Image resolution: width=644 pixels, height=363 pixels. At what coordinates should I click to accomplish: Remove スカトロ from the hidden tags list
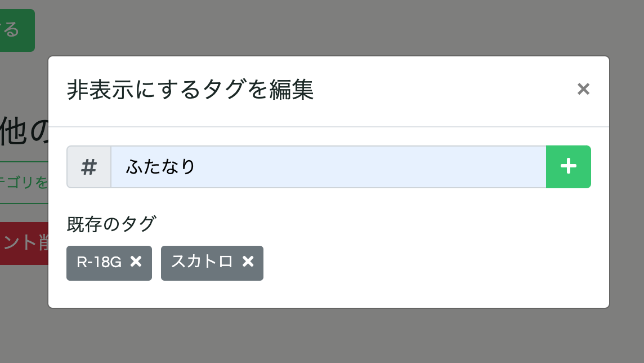click(x=248, y=262)
